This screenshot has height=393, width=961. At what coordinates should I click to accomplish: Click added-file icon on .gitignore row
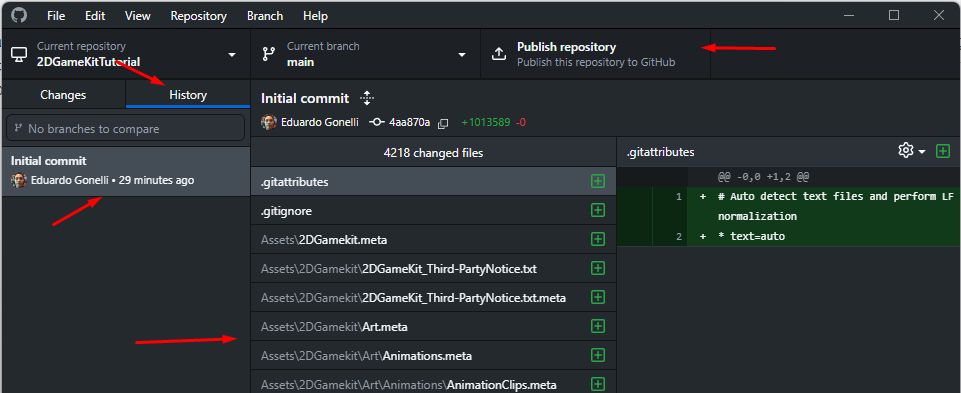[x=598, y=210]
